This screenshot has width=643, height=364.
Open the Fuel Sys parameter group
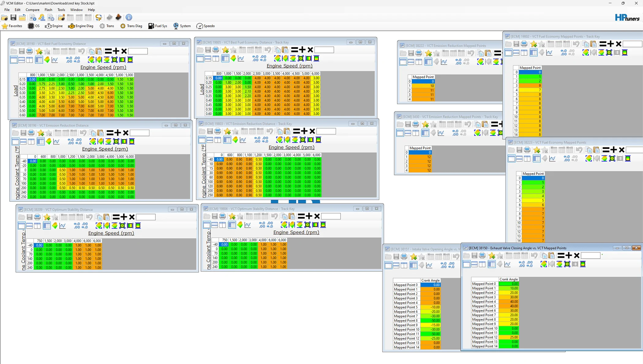click(158, 26)
